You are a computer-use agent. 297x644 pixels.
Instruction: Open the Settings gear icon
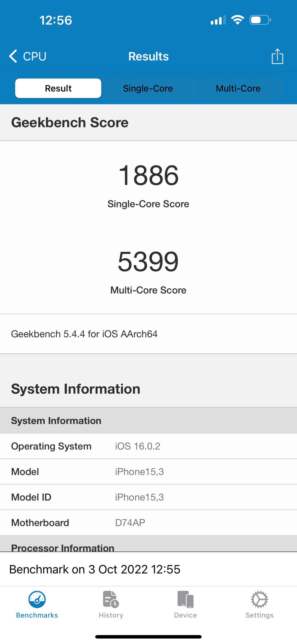tap(259, 599)
